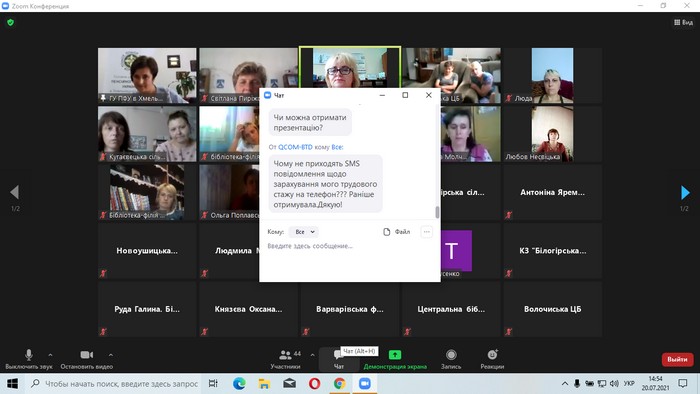Viewport: 700px width, 394px height.
Task: Open Opera browser from the taskbar
Action: (314, 383)
